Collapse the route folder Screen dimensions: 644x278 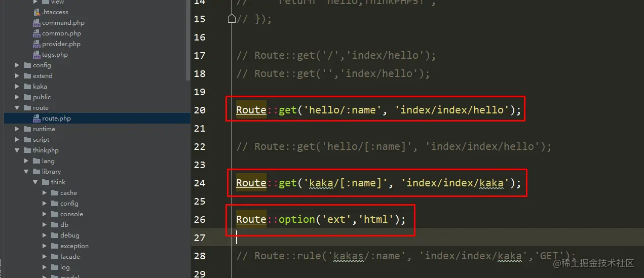point(17,108)
